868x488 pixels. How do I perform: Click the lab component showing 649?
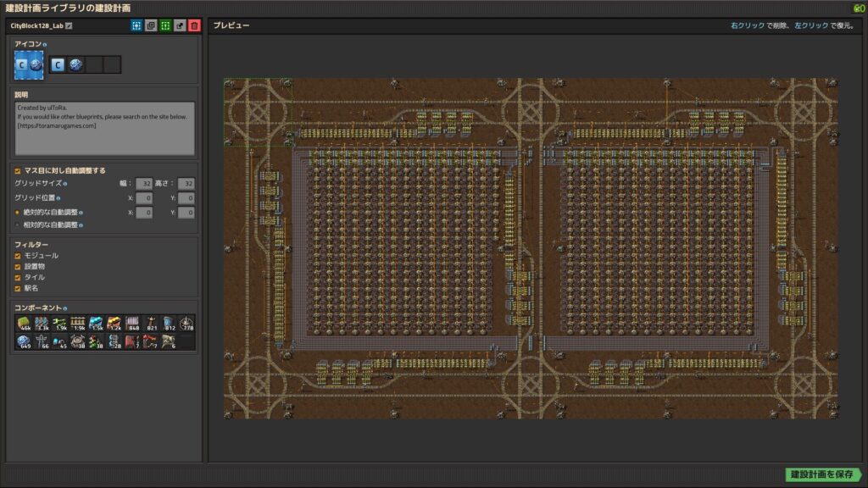[x=23, y=341]
